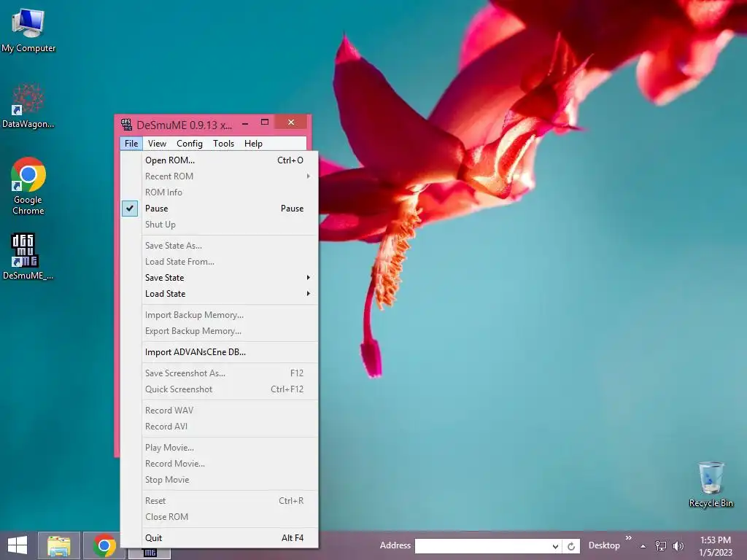The width and height of the screenshot is (747, 560).
Task: Expand the Load State submenu
Action: (219, 294)
